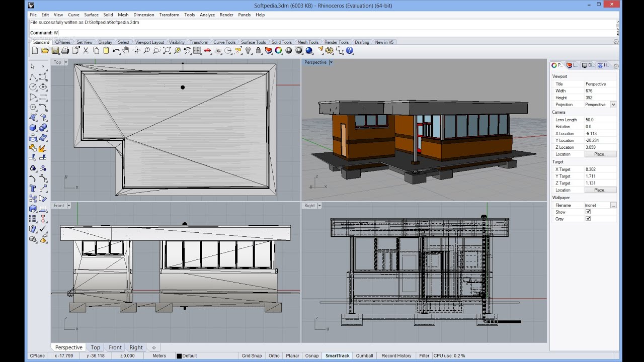The height and width of the screenshot is (362, 644).
Task: Click the Lock objects padlock icon
Action: point(258,51)
